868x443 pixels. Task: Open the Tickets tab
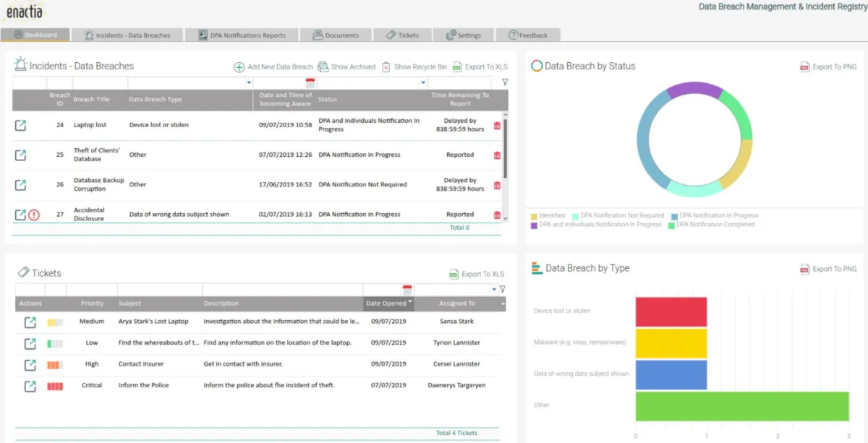402,35
